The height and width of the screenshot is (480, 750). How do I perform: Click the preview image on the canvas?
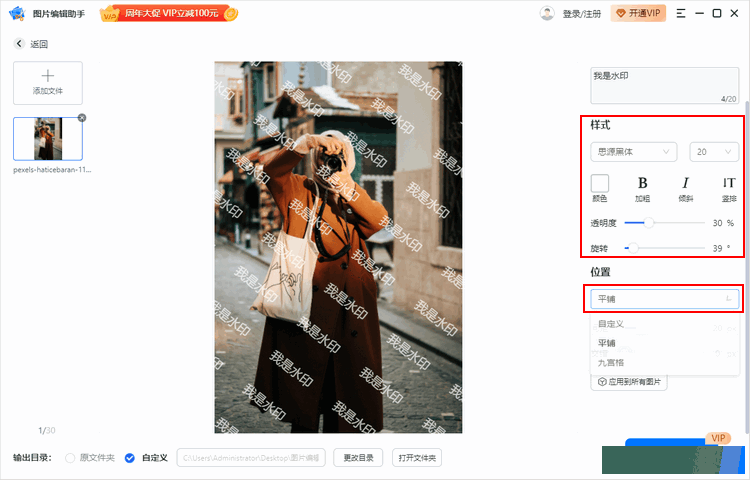[338, 247]
